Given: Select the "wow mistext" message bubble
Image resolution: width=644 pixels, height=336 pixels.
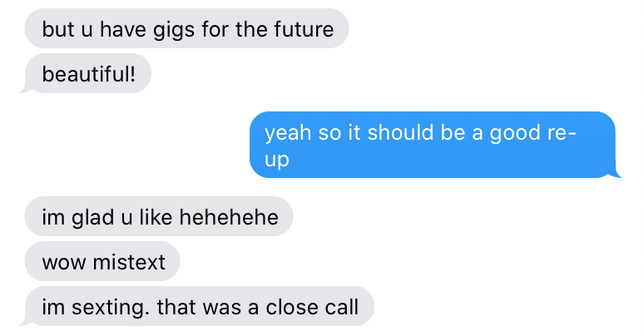Looking at the screenshot, I should pyautogui.click(x=102, y=261).
